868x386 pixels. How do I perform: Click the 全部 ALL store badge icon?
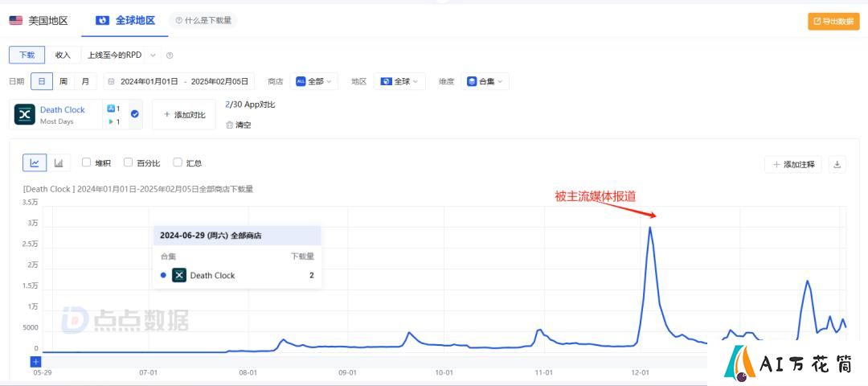(301, 81)
